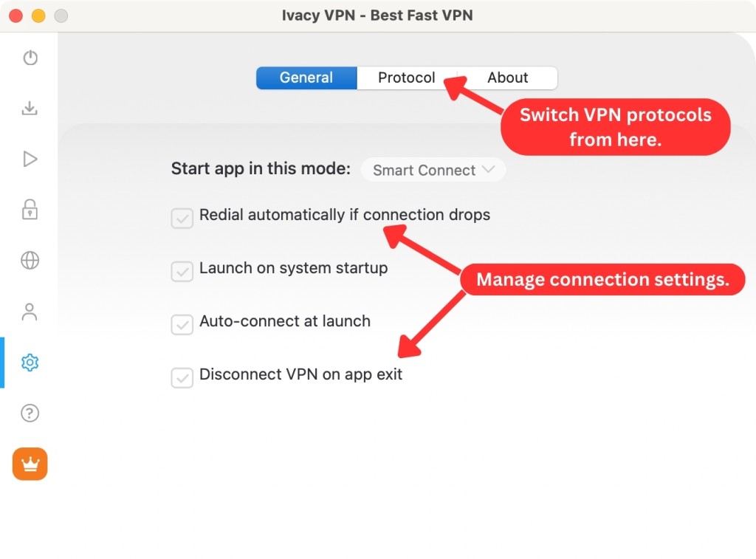Image resolution: width=756 pixels, height=559 pixels.
Task: Select the General tab
Action: (306, 78)
